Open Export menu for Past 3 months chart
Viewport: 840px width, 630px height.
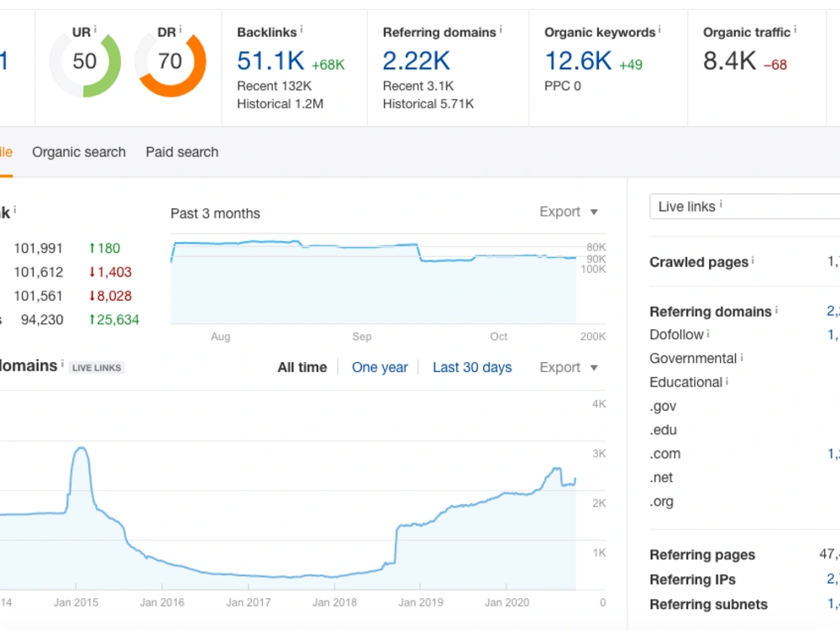click(x=569, y=212)
